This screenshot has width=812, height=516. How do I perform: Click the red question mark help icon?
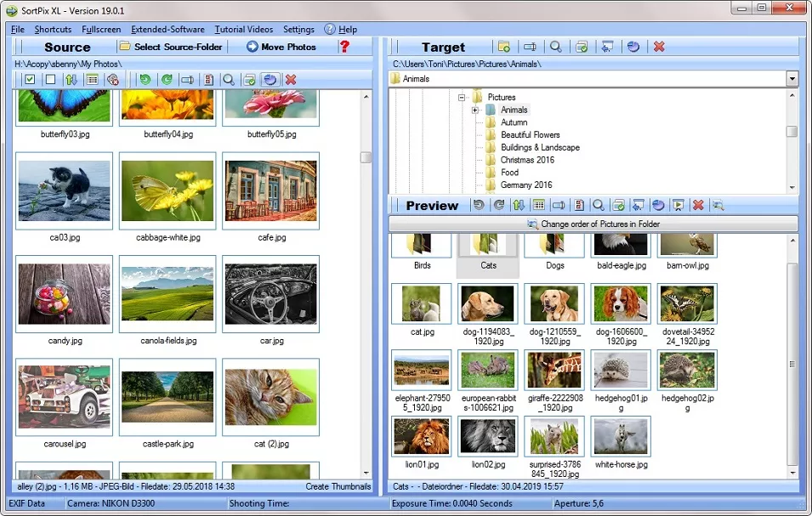344,47
